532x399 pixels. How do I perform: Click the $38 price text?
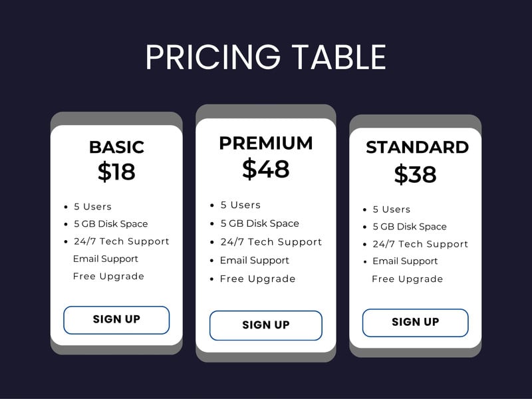point(415,174)
